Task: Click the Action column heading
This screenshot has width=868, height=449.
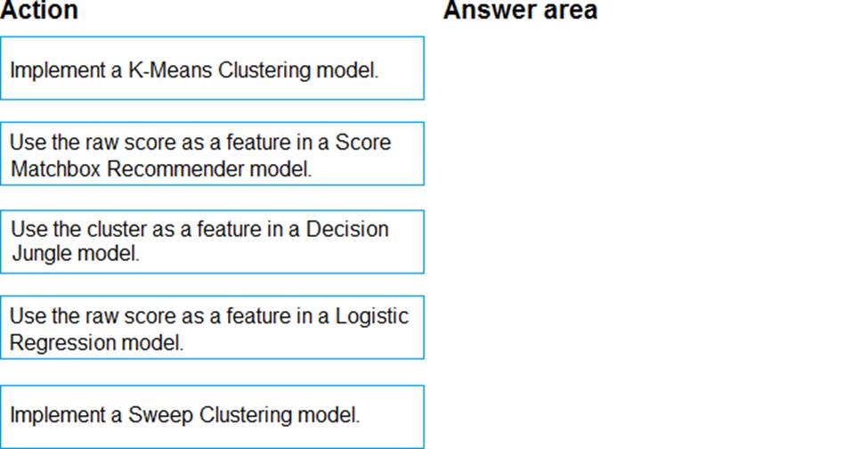Action: click(39, 11)
